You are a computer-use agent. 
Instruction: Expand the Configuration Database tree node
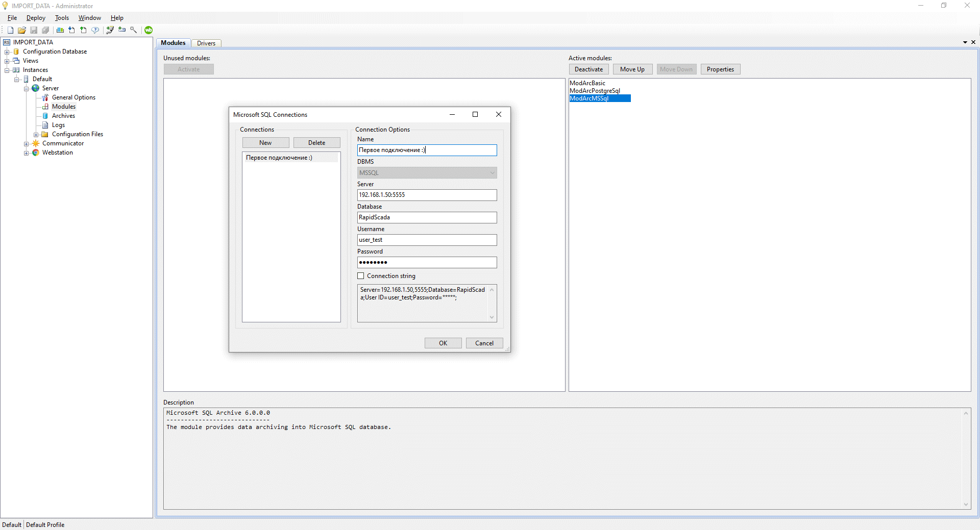(x=7, y=52)
